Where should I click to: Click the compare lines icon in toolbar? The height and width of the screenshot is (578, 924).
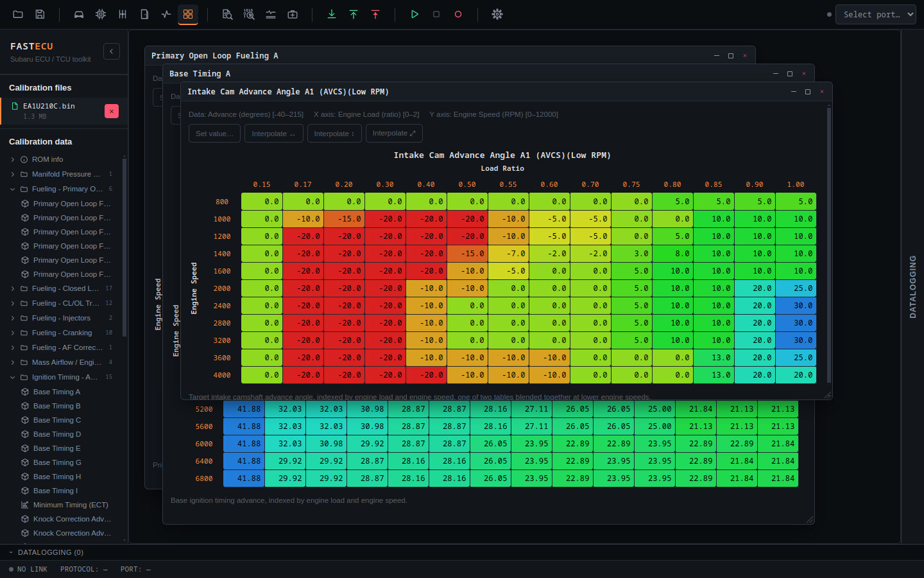(271, 14)
